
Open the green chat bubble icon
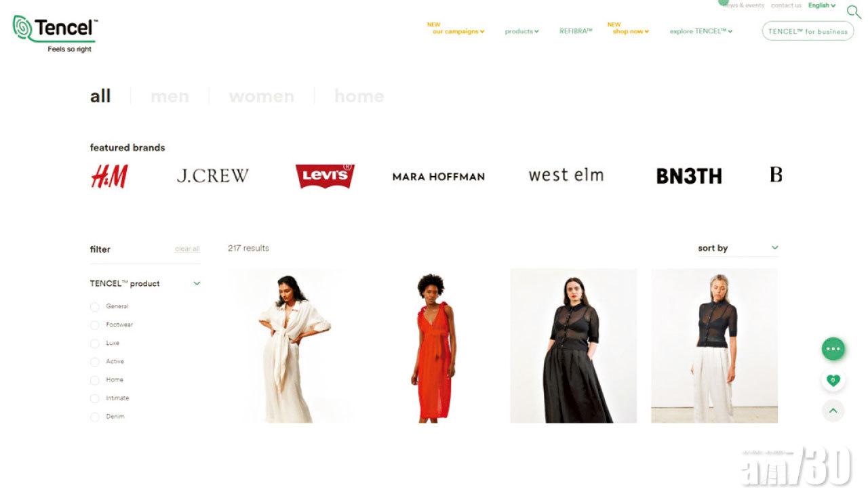click(833, 349)
